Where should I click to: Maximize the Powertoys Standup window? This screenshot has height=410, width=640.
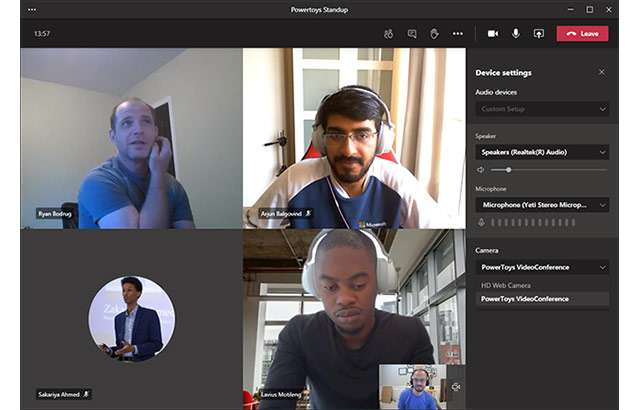[x=589, y=9]
